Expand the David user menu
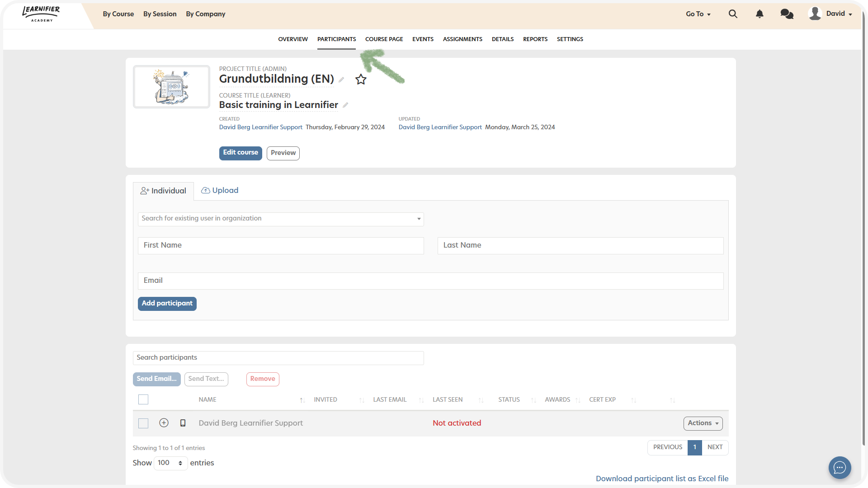The image size is (868, 488). pos(839,14)
